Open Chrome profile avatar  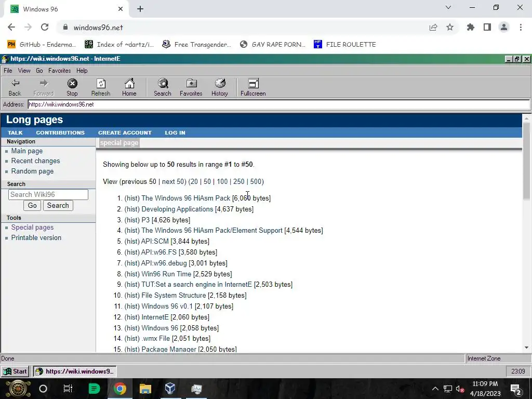coord(504,28)
